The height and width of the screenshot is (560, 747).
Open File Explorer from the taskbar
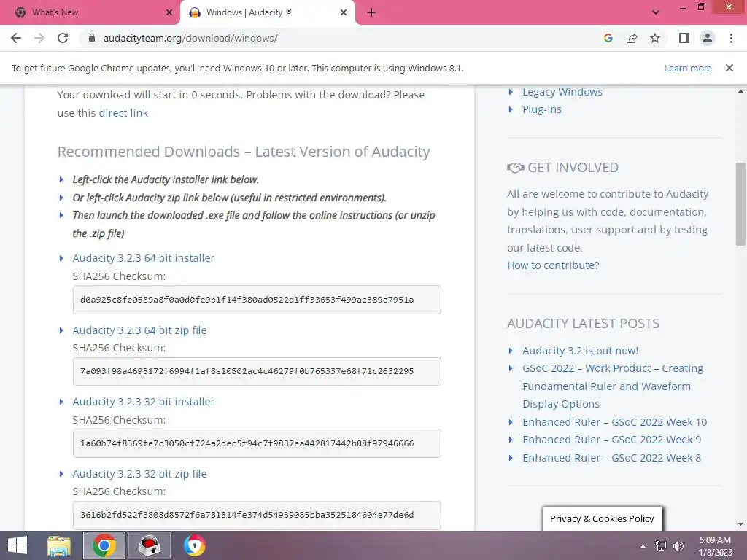pos(59,545)
